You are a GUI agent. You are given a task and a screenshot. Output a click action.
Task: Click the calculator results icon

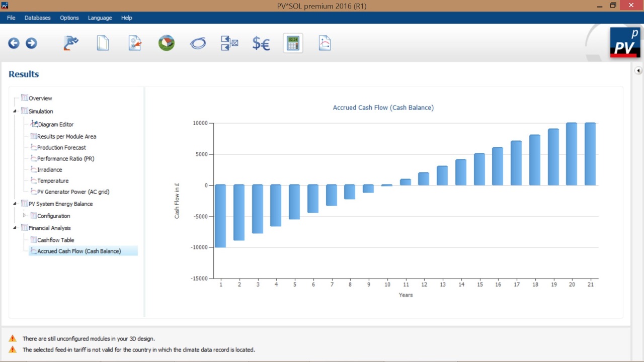coord(293,43)
